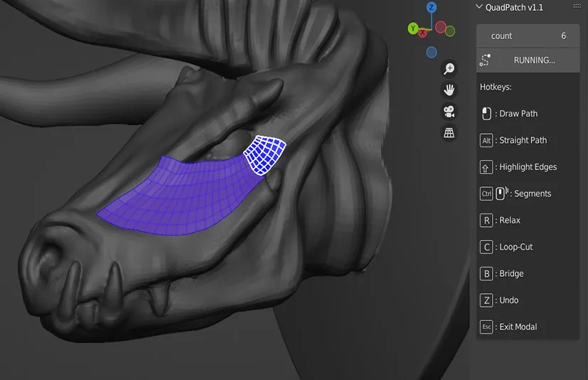
Task: Click the Z key icon for Undo
Action: coord(486,300)
